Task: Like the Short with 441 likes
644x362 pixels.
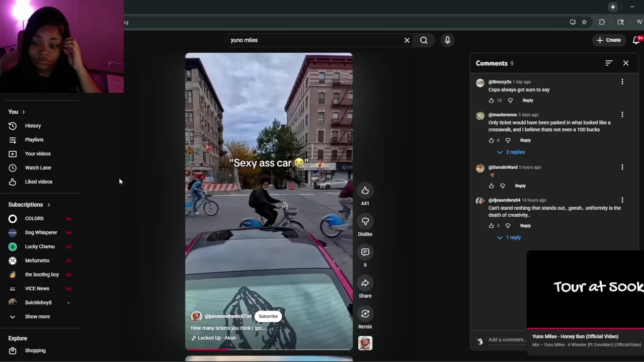Action: [365, 191]
